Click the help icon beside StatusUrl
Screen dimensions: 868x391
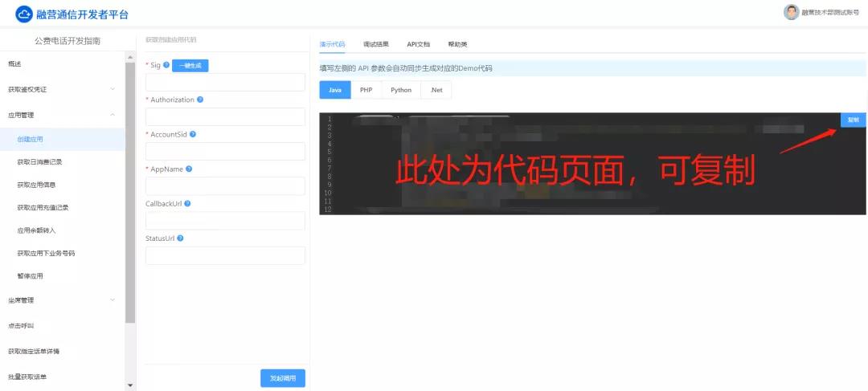point(180,238)
